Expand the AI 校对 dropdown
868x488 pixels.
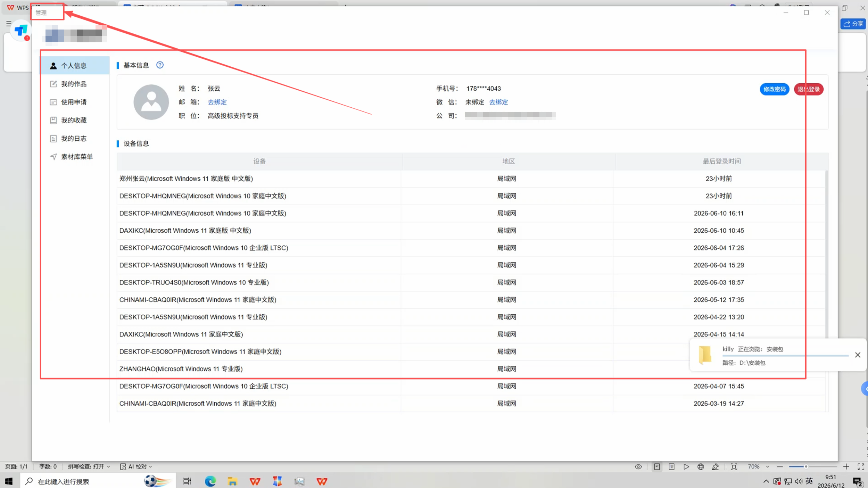[150, 466]
